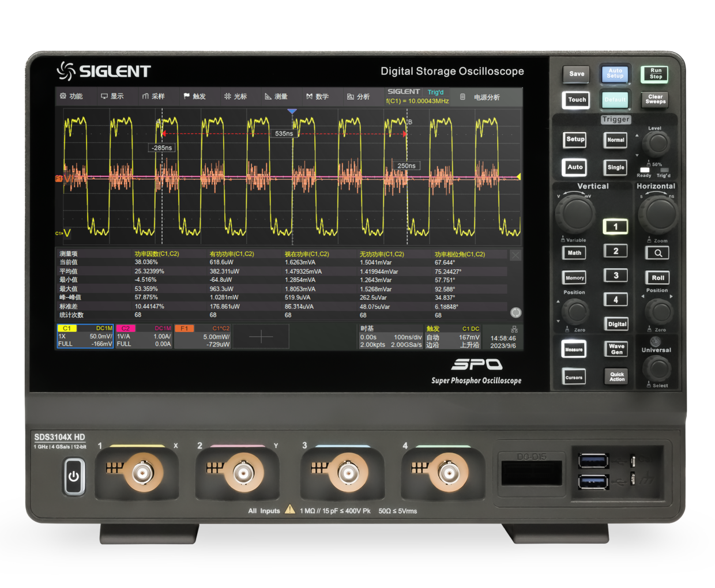Viewport: 715px width, 588px height.
Task: Push the blue Auto Setup button
Action: click(615, 74)
